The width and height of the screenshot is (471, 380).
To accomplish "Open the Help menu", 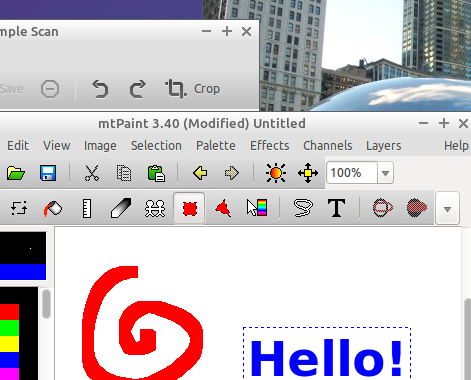I will [x=456, y=146].
